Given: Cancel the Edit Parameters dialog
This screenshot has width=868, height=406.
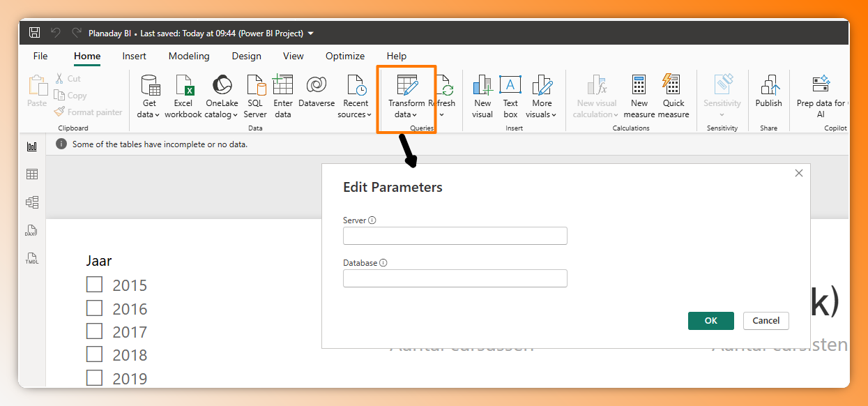Looking at the screenshot, I should pyautogui.click(x=766, y=321).
